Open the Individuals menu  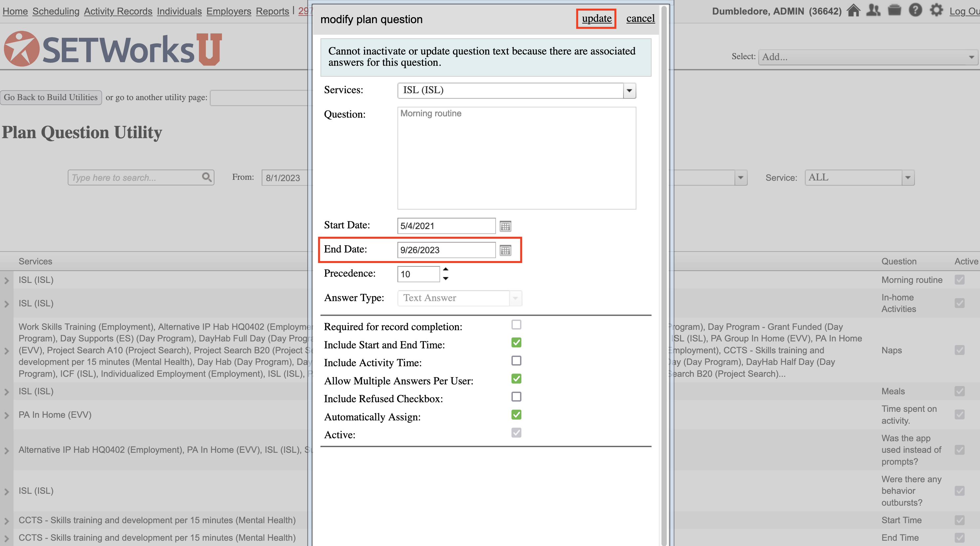coord(179,11)
